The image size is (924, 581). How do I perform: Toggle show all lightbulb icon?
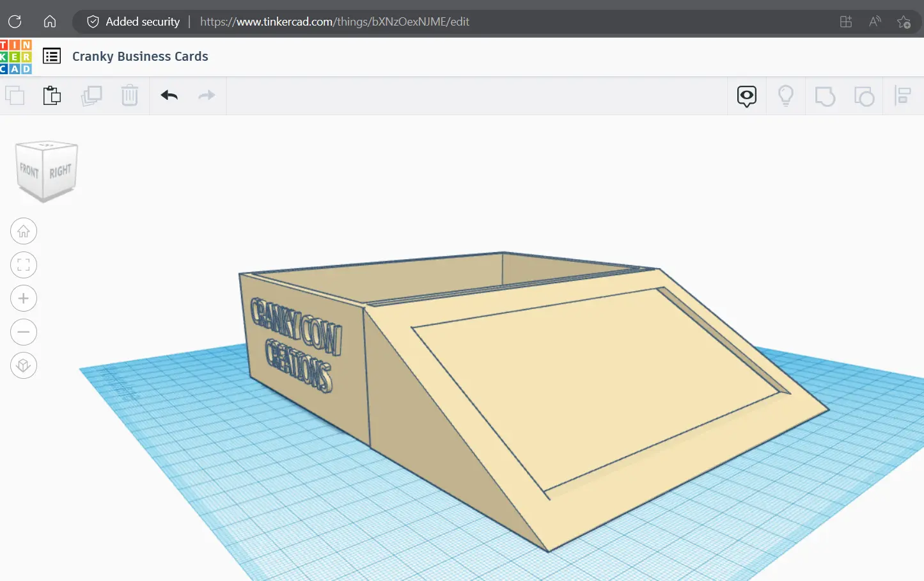785,96
